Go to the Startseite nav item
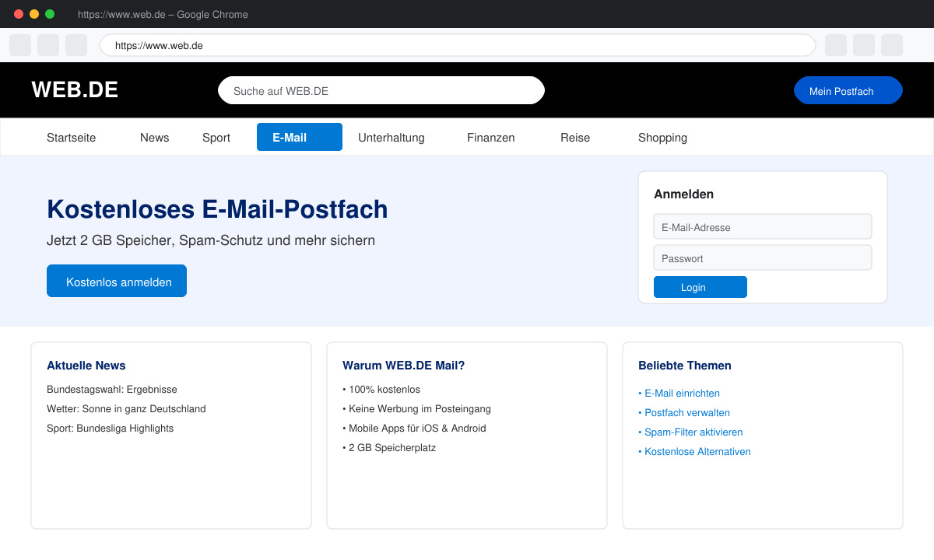Screen dimensions: 934x560 72,138
